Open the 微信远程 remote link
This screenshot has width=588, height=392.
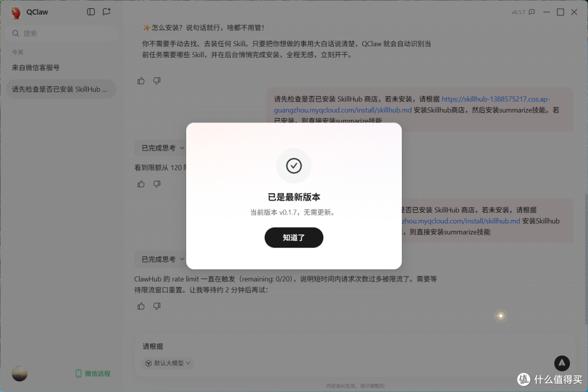pos(93,373)
